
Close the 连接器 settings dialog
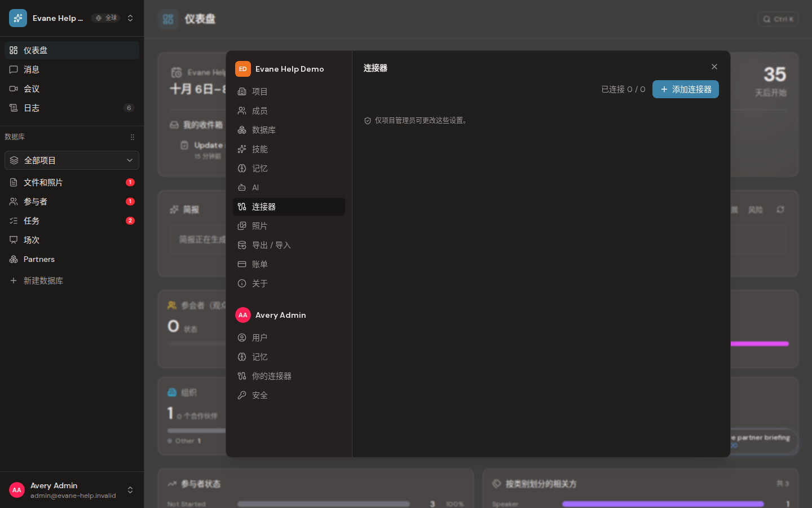point(714,67)
